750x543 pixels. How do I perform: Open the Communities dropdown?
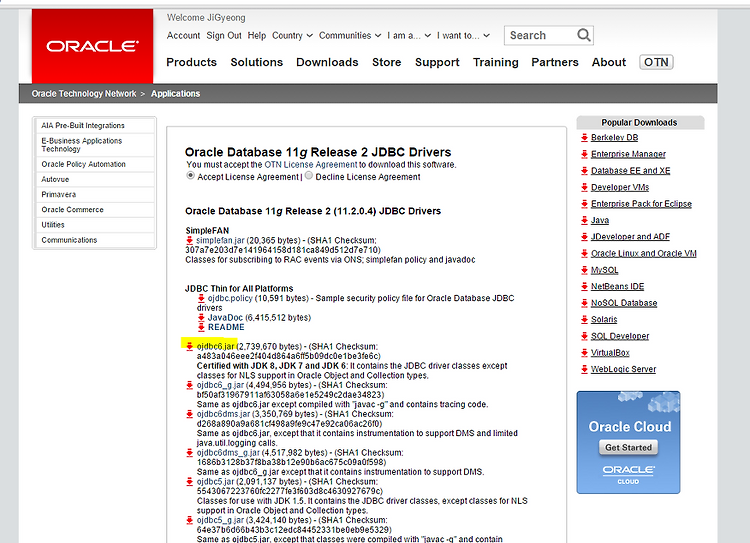pyautogui.click(x=350, y=35)
